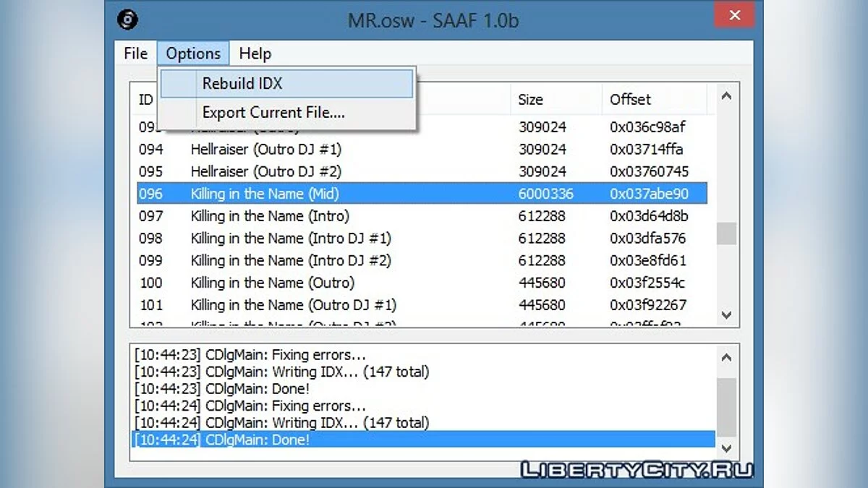Sort list by Offset column header
868x488 pixels.
pos(630,100)
